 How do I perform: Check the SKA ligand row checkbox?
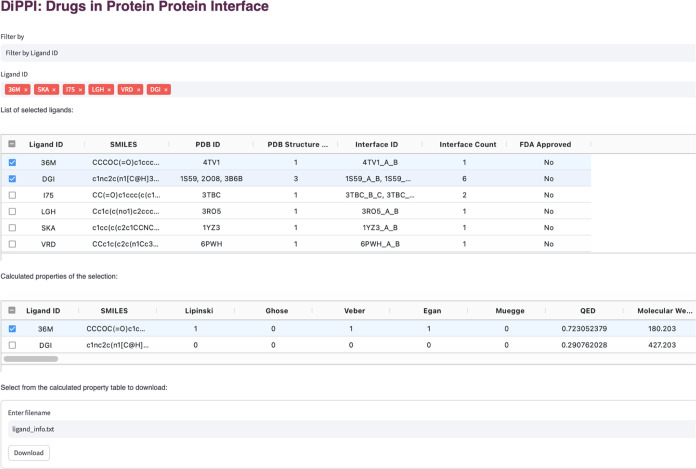coord(12,228)
